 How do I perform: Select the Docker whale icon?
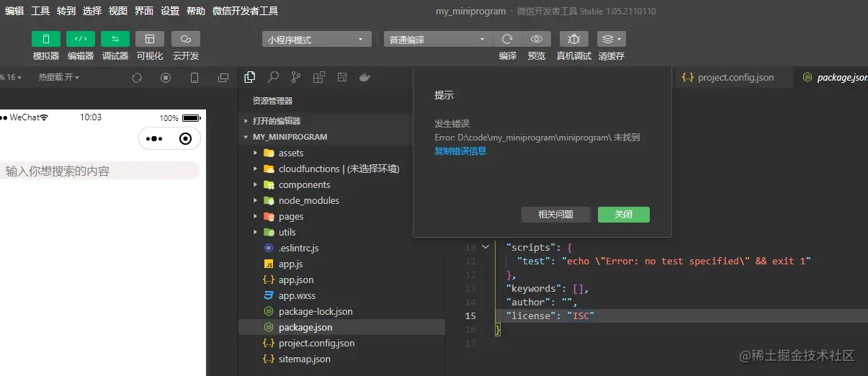[365, 77]
